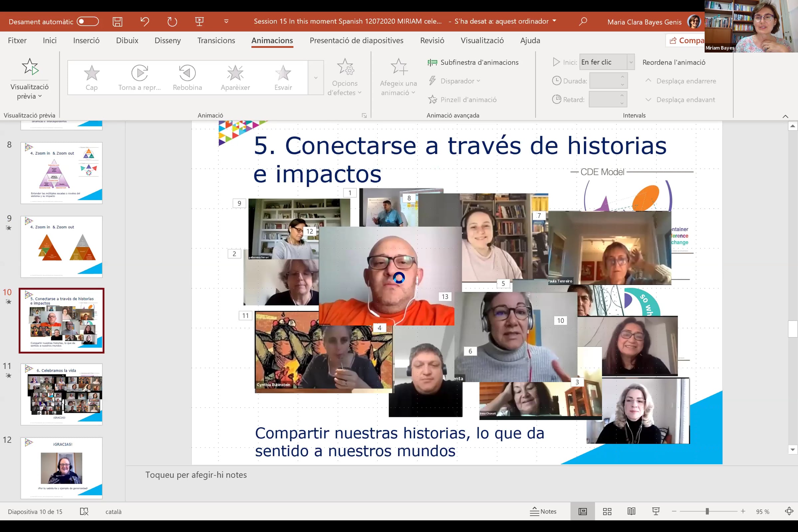Open the Animació group dialog launcher
The image size is (798, 532).
click(x=364, y=116)
